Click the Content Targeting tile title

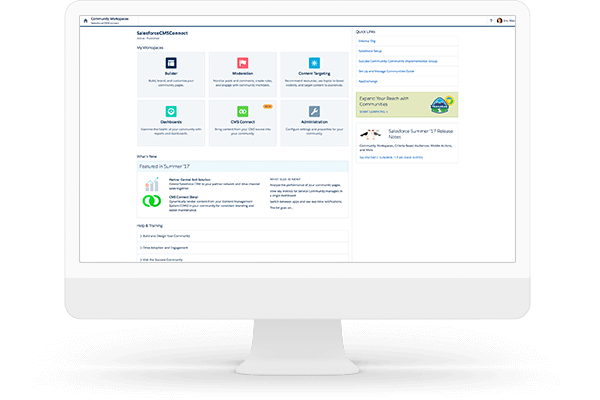[314, 73]
